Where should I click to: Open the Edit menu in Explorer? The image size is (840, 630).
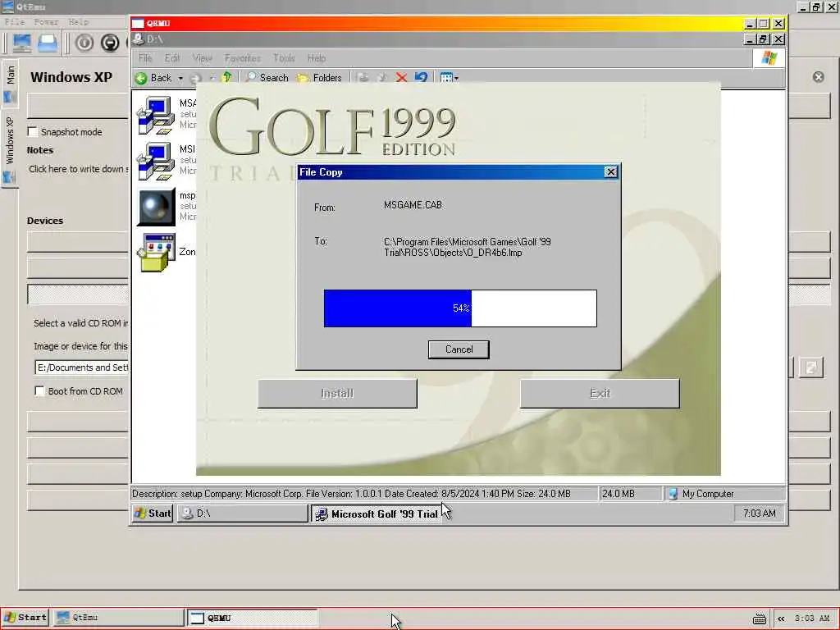click(x=172, y=58)
